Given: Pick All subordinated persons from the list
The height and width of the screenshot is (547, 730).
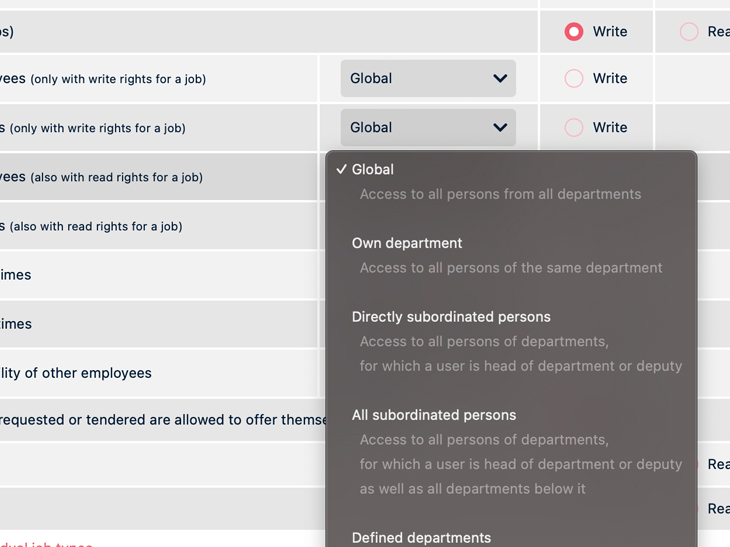Looking at the screenshot, I should [434, 415].
